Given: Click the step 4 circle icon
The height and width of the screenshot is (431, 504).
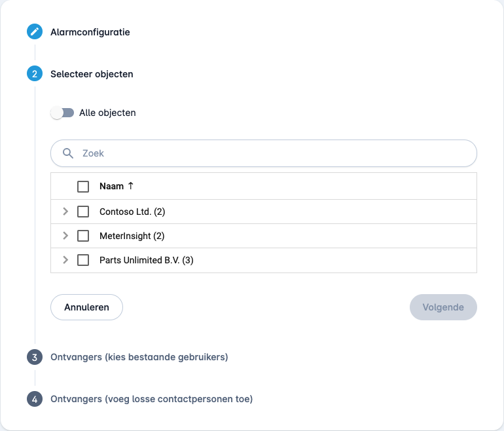Looking at the screenshot, I should 35,399.
